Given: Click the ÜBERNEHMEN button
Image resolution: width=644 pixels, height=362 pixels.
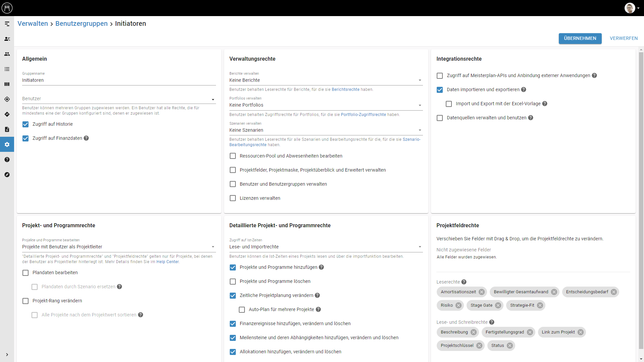Looking at the screenshot, I should click(580, 38).
